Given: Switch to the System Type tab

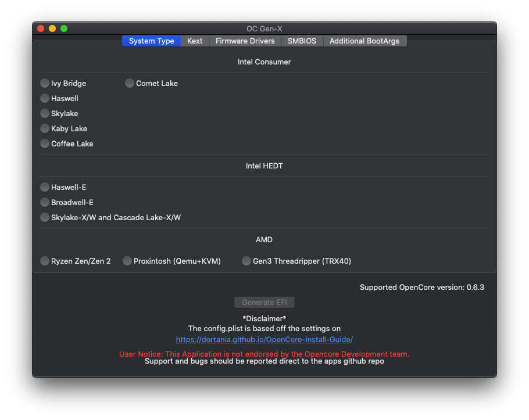Looking at the screenshot, I should 152,41.
